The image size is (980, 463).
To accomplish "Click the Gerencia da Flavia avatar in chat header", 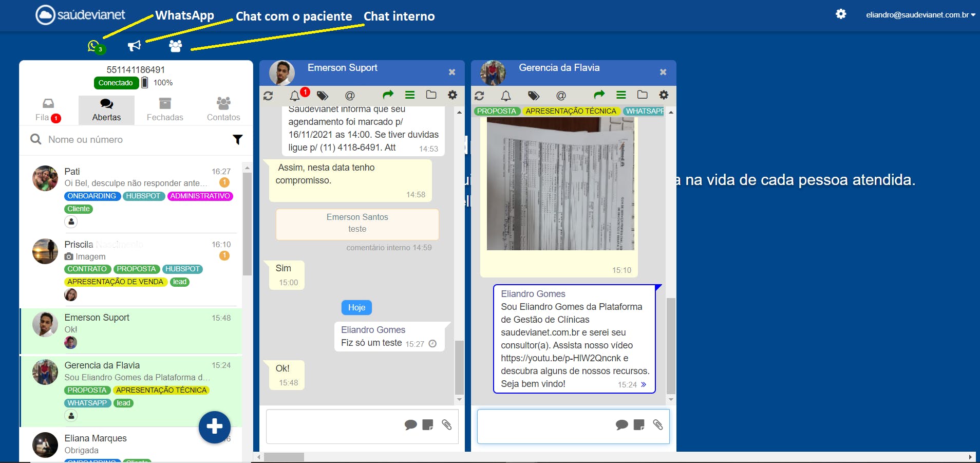I will [x=493, y=72].
